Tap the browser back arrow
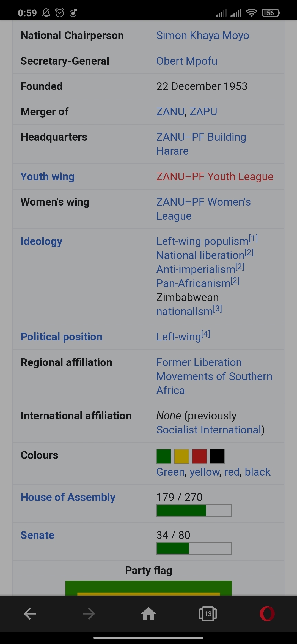 click(30, 614)
